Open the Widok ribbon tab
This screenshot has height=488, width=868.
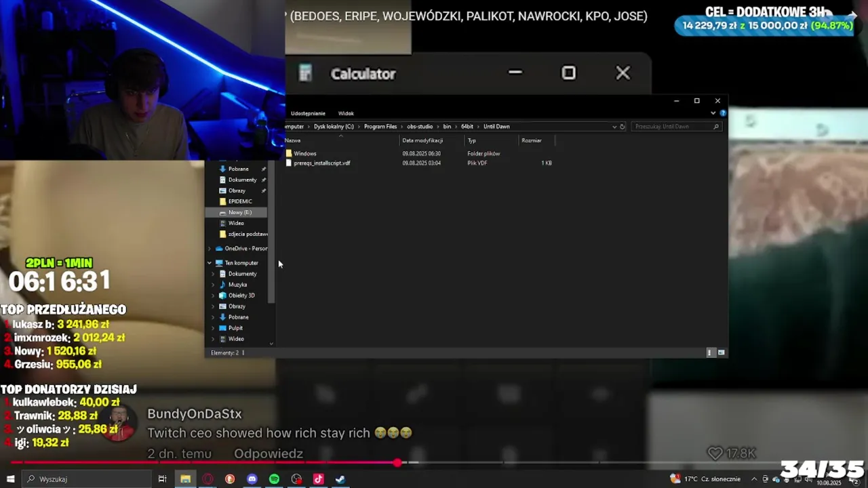(x=346, y=113)
